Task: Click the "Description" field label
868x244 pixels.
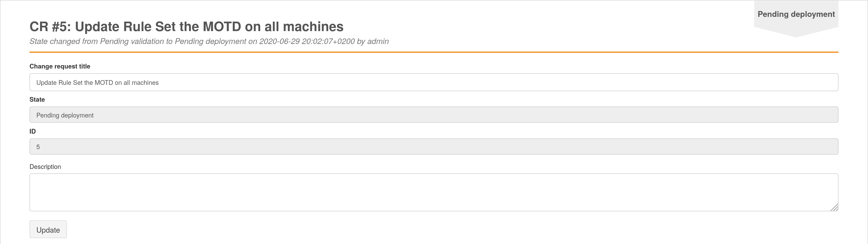Action: (x=45, y=167)
